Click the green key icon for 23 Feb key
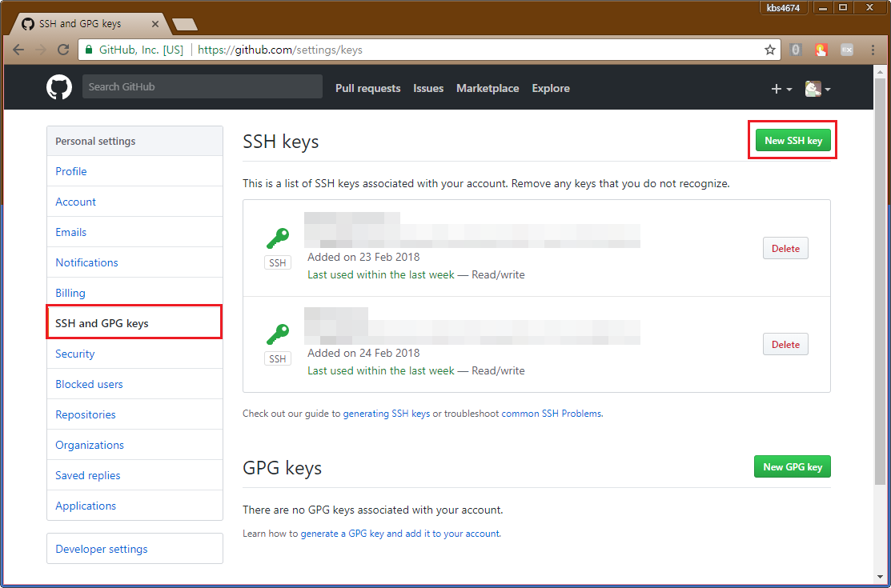Viewport: 891px width, 588px height. point(278,238)
